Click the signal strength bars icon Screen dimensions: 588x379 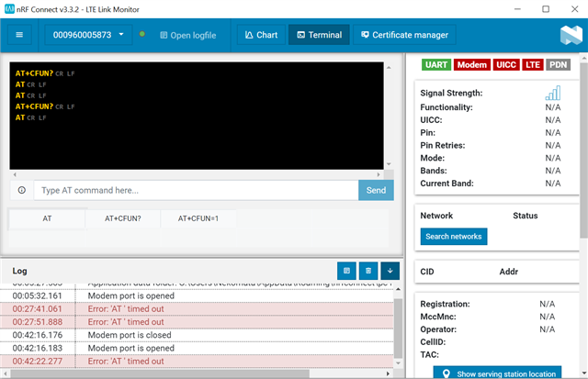click(x=551, y=94)
